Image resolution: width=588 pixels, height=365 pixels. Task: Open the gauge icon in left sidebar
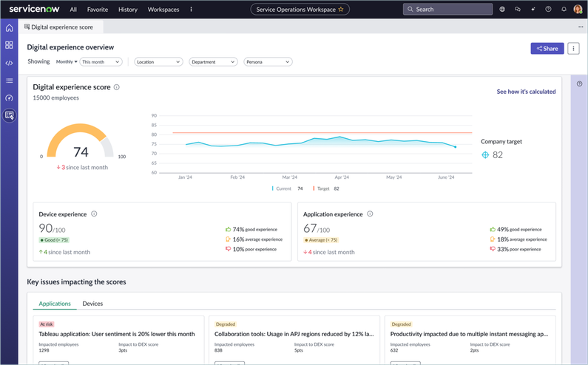[9, 98]
